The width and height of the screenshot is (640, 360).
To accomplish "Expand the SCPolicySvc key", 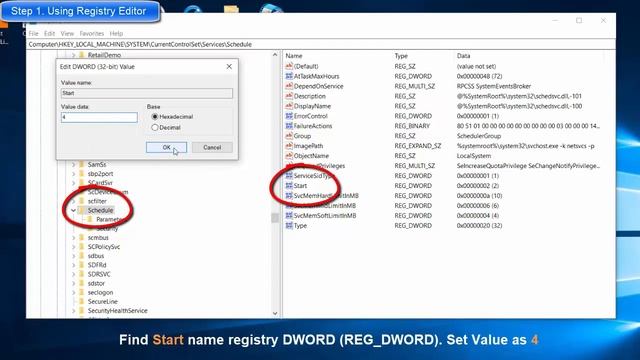I will click(x=73, y=247).
